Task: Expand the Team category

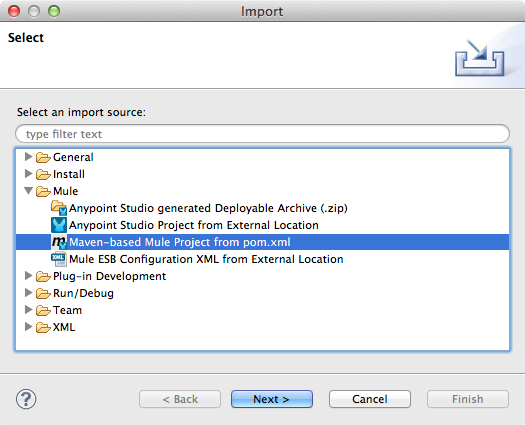Action: coord(28,310)
